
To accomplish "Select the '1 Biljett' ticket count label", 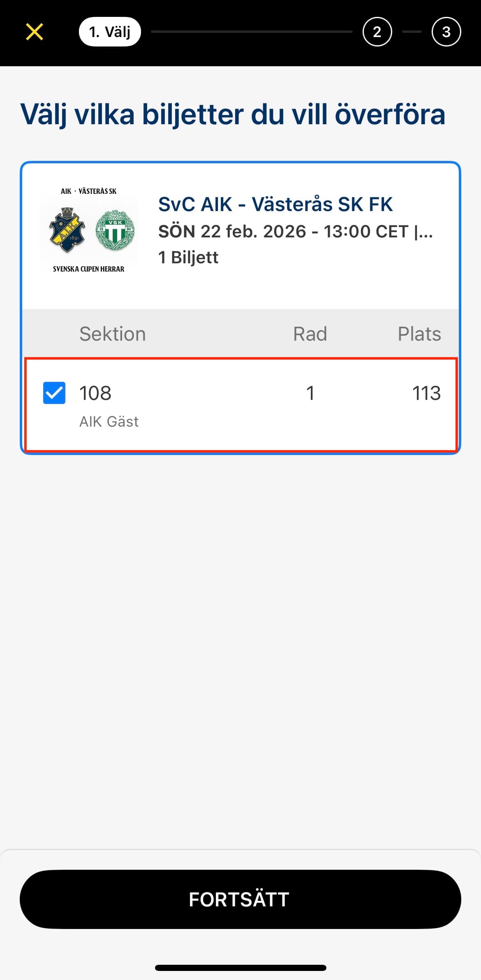I will coord(188,258).
